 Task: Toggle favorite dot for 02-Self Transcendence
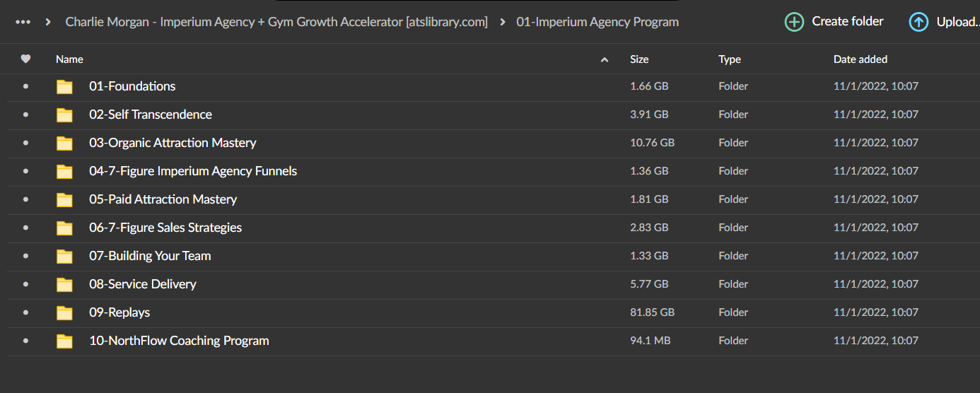tap(26, 115)
